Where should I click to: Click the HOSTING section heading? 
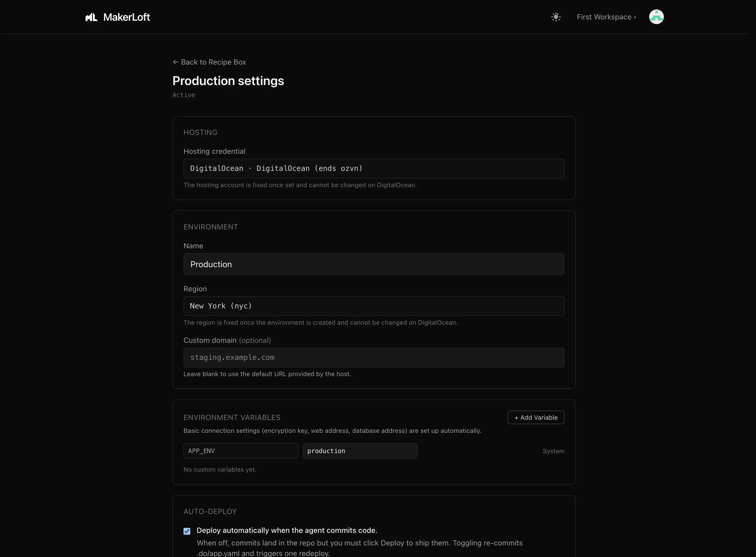pyautogui.click(x=200, y=133)
